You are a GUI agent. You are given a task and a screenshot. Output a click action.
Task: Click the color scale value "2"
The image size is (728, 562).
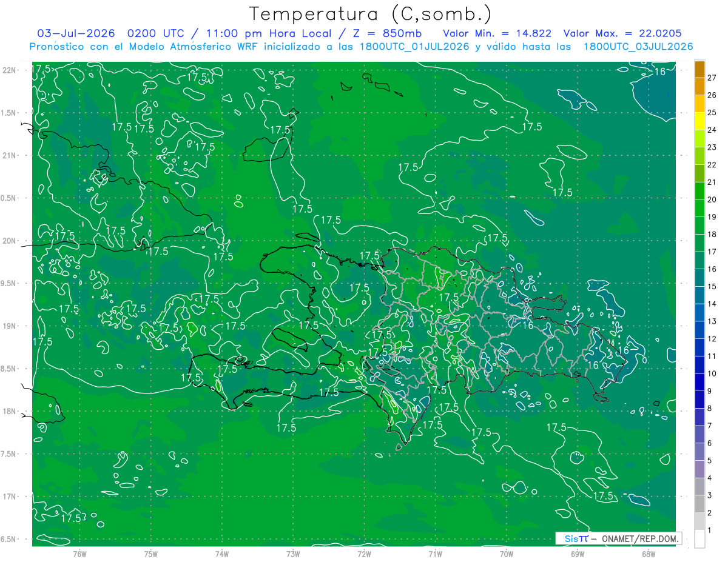tap(710, 513)
